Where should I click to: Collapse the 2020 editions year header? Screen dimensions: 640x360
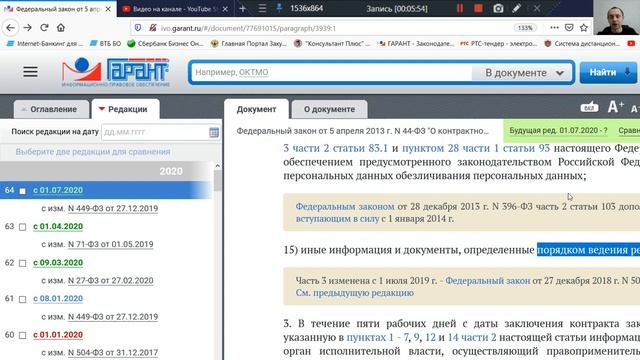[x=106, y=171]
